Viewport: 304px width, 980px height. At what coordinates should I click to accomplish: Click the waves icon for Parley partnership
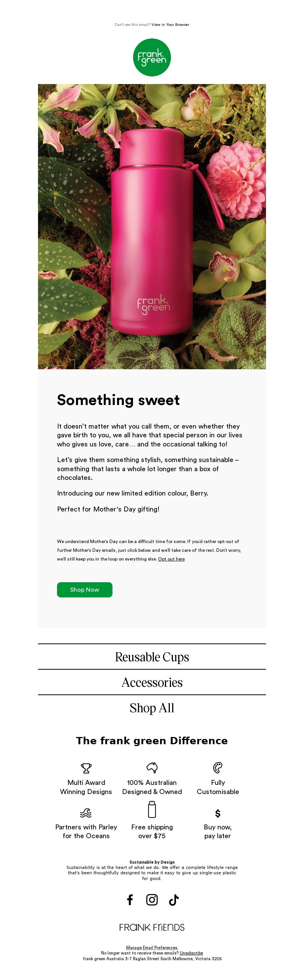(86, 813)
